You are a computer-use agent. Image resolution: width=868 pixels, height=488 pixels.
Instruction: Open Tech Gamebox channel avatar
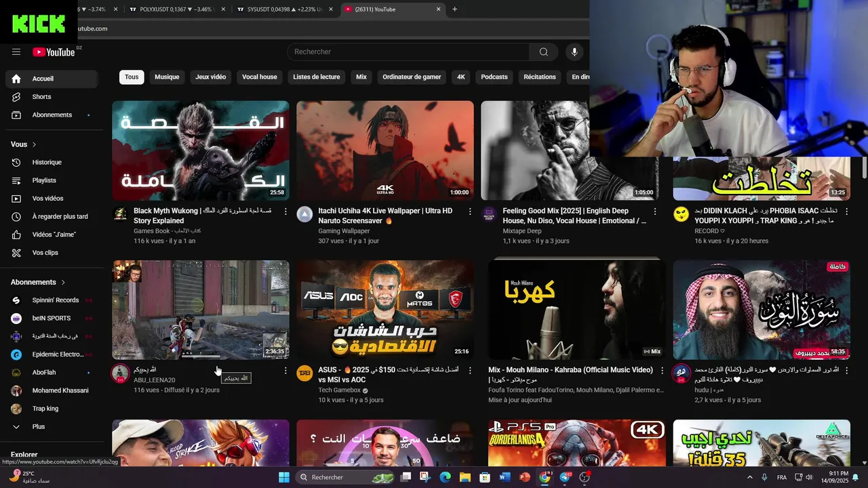click(304, 373)
